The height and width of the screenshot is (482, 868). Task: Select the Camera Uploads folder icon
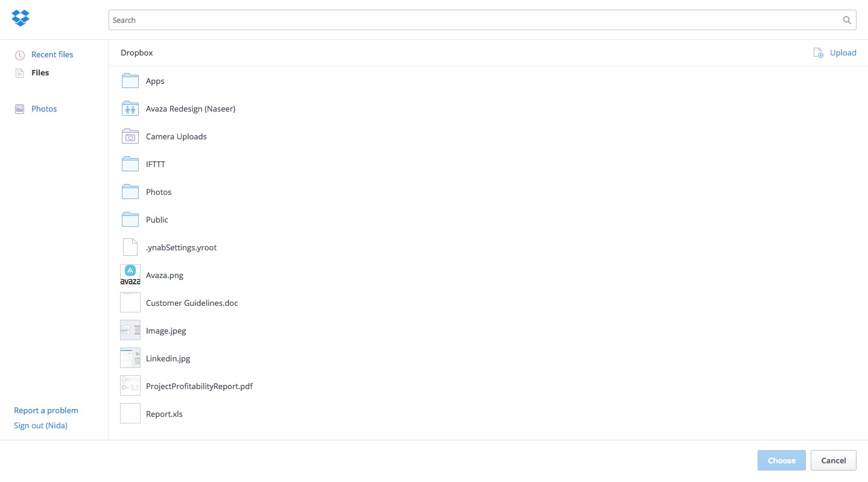[130, 136]
